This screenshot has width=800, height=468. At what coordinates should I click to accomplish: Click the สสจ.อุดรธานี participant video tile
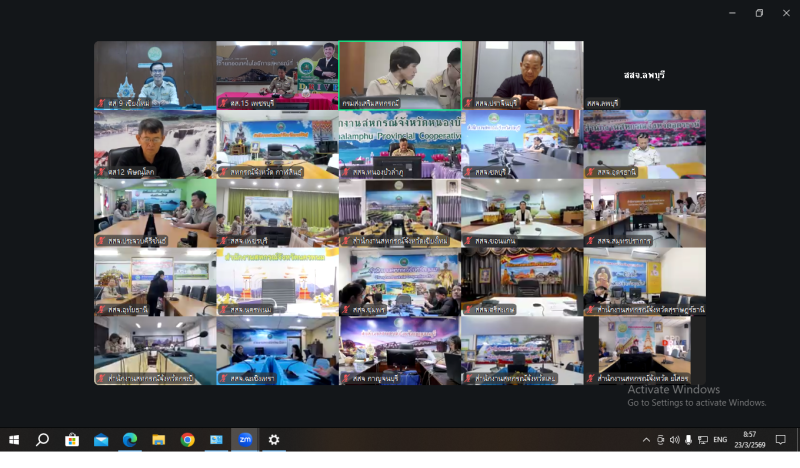644,144
